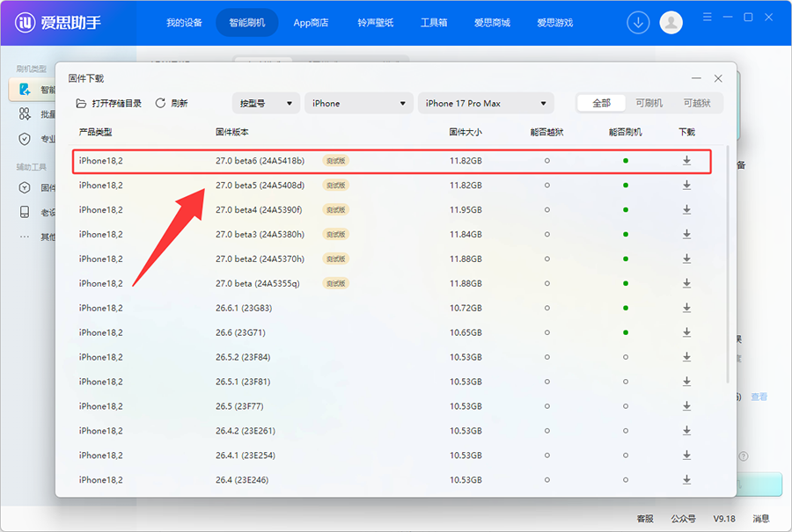This screenshot has width=792, height=532.
Task: Click the 固件大小 column header
Action: coord(466,132)
